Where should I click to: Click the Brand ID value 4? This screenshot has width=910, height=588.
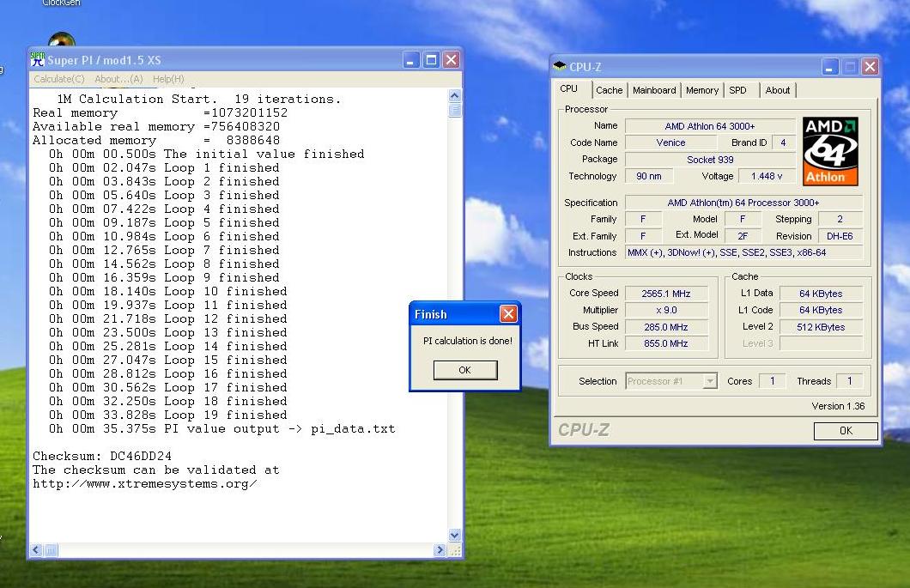pos(783,142)
